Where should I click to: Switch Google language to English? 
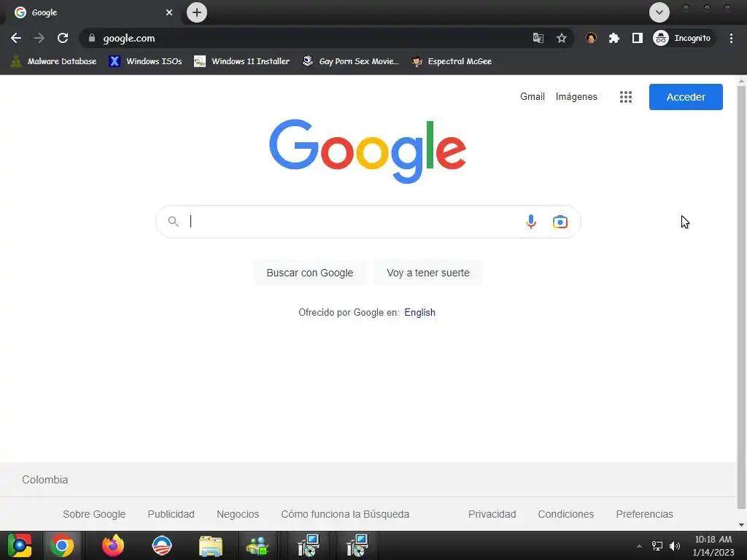point(419,312)
